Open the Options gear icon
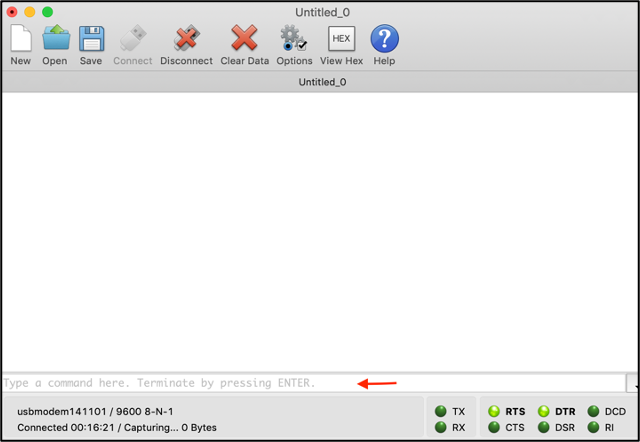640x442 pixels. (x=294, y=40)
